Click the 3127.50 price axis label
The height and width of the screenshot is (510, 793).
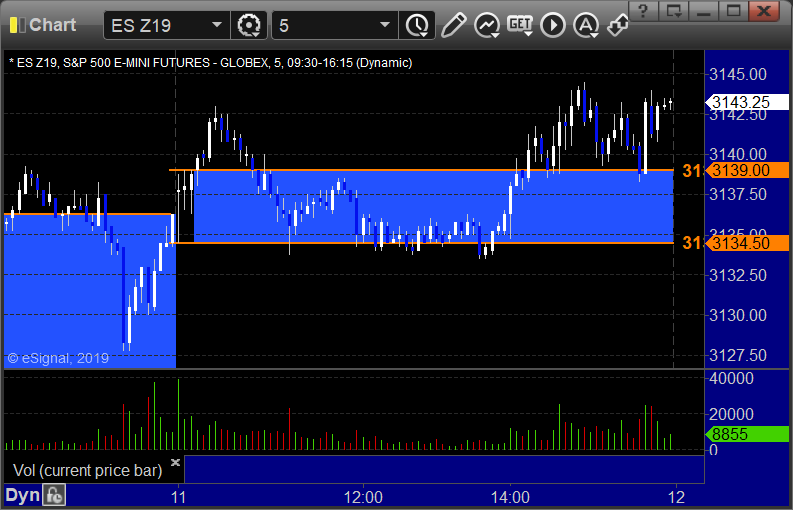738,355
